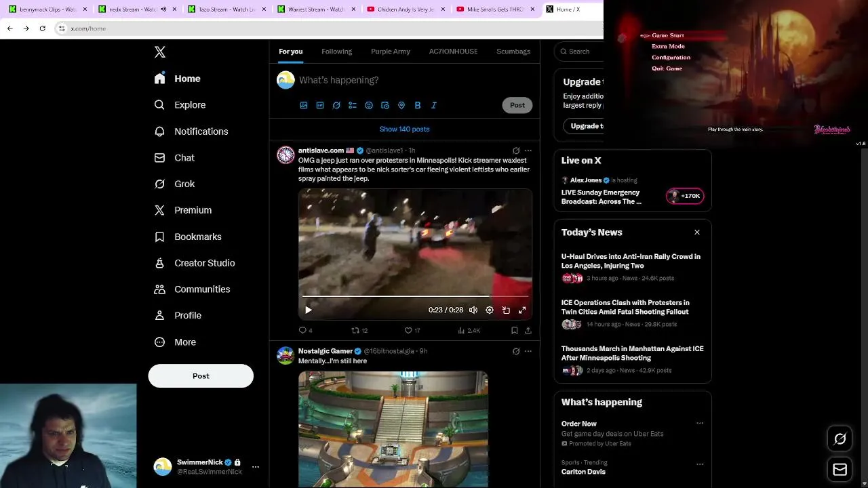This screenshot has height=488, width=868.
Task: Add a poll to the post
Action: (353, 105)
